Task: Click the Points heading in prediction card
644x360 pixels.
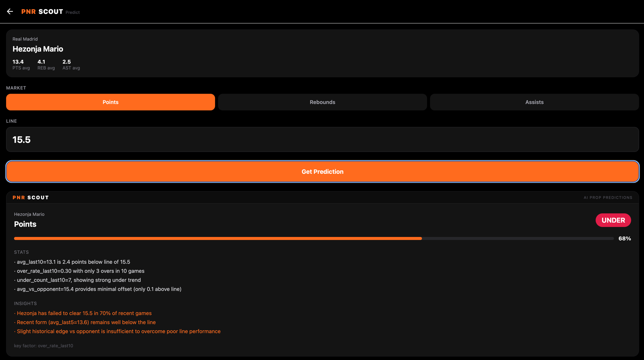Action: tap(25, 224)
